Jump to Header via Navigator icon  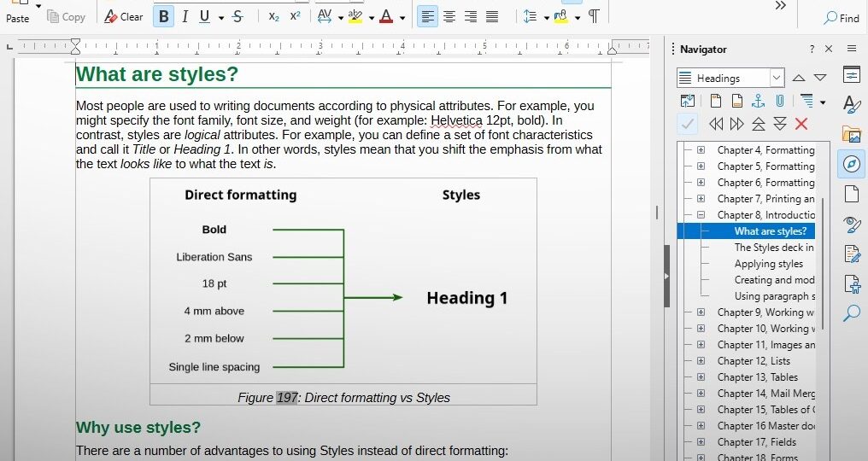(716, 101)
